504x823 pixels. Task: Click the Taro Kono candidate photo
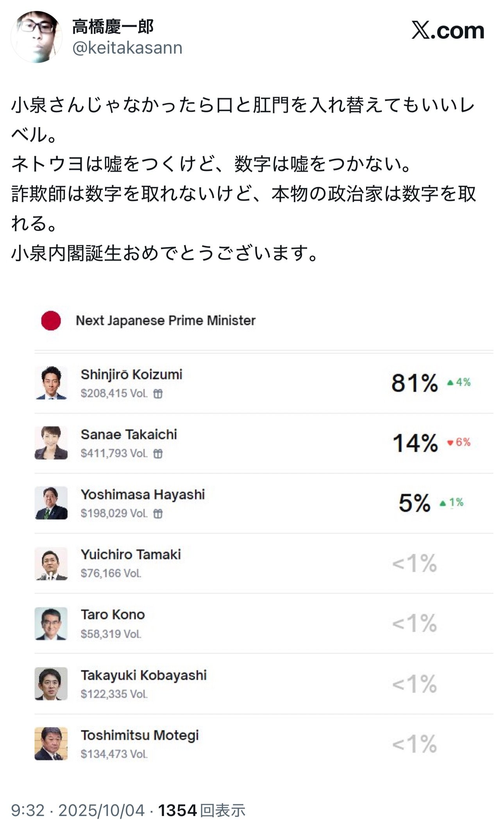click(51, 623)
